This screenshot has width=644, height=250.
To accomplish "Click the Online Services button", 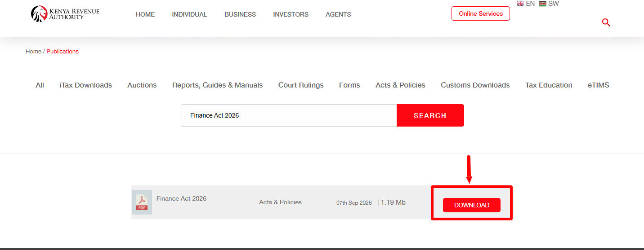I will [481, 13].
